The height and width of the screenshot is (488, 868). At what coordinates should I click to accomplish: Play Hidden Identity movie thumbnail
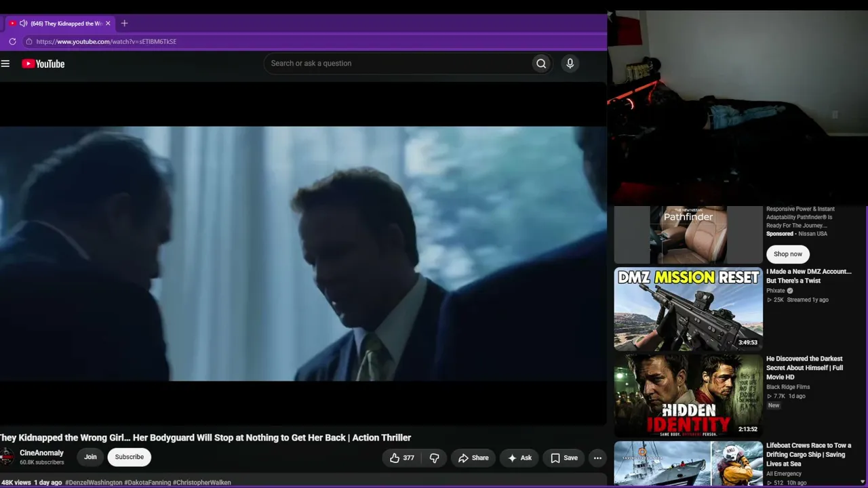[688, 396]
